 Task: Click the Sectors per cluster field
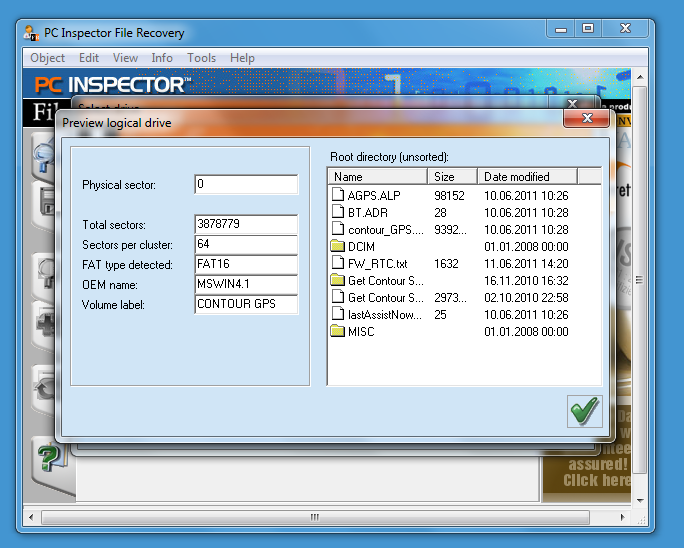(246, 244)
